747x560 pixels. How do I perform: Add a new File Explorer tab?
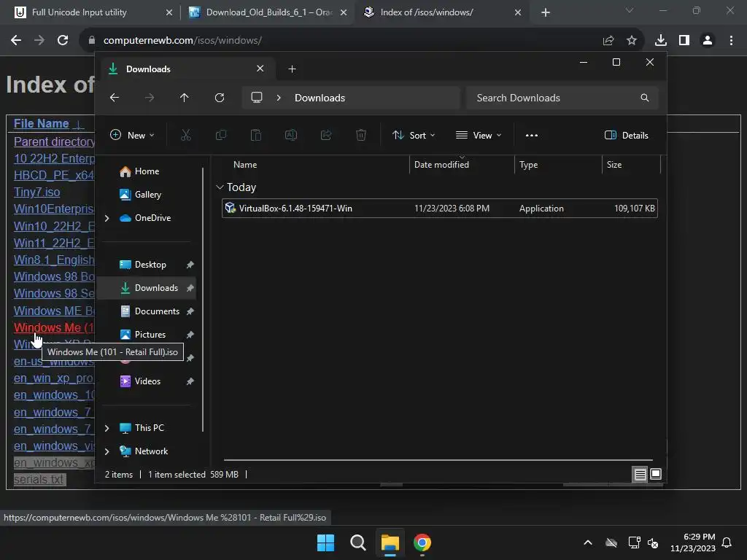[292, 69]
